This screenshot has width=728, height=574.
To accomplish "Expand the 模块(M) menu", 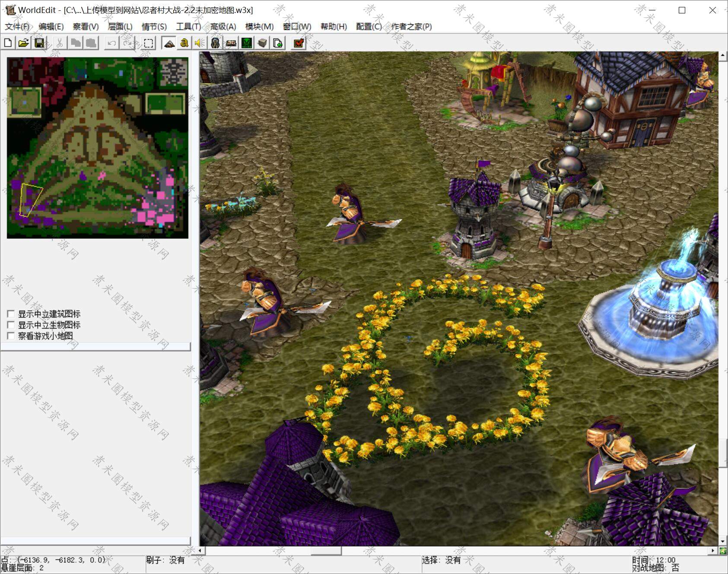I will (259, 26).
